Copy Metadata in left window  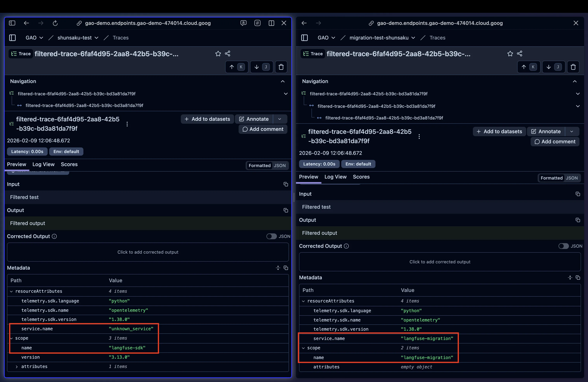(x=286, y=268)
